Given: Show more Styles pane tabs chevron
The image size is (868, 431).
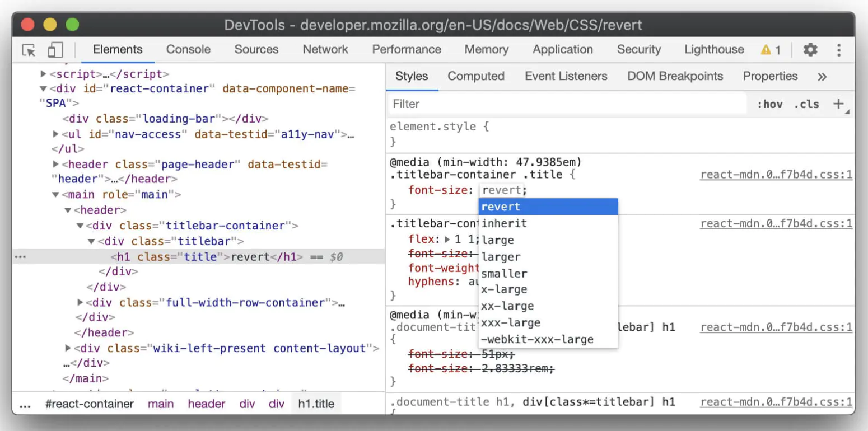Looking at the screenshot, I should click(x=822, y=77).
